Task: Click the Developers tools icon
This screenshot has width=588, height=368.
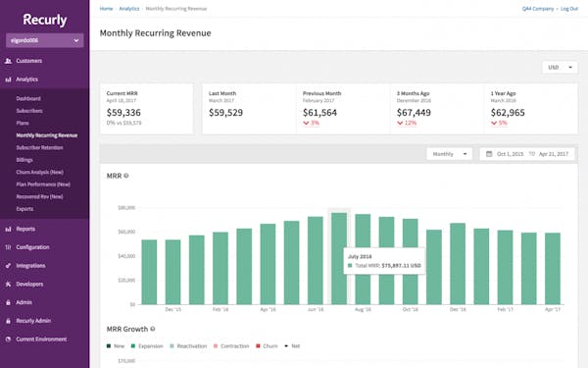Action: click(x=8, y=285)
